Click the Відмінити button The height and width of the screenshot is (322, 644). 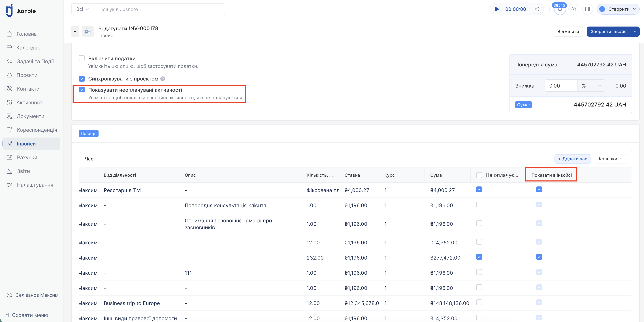click(568, 31)
